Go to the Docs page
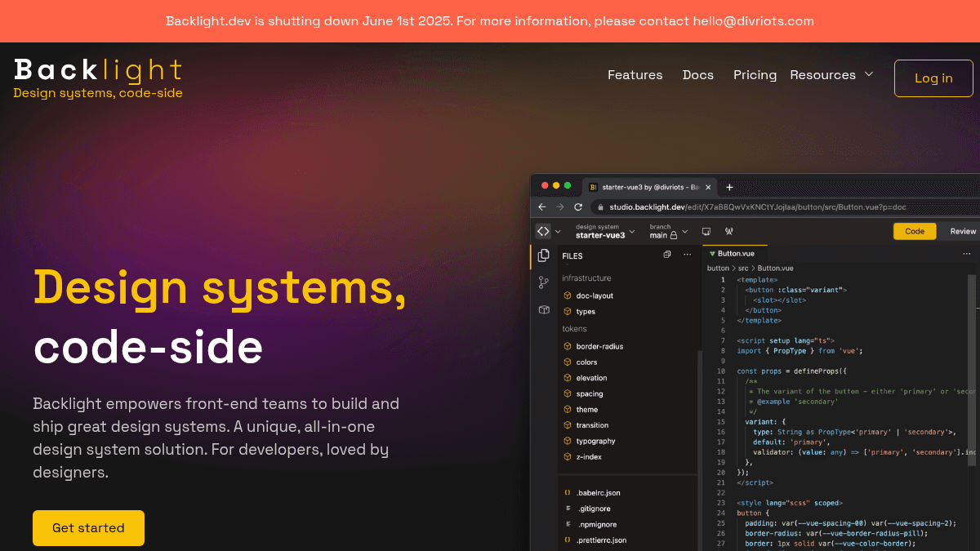Image resolution: width=980 pixels, height=551 pixels. tap(698, 75)
